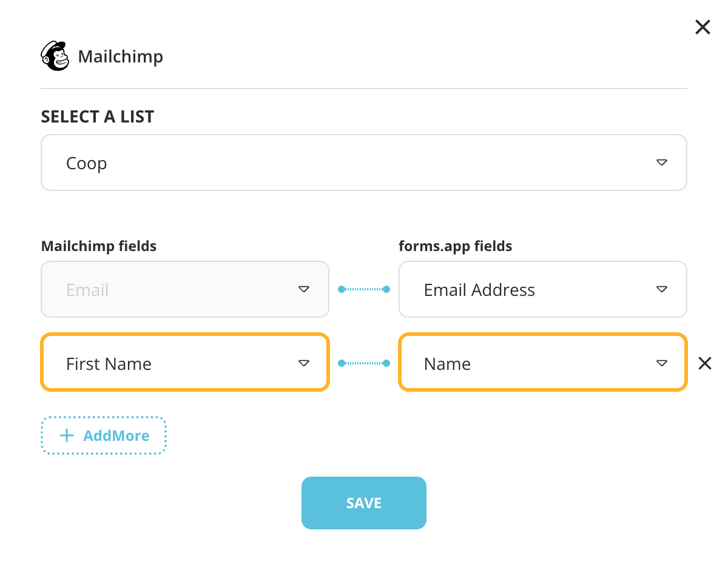Click the SAVE button
This screenshot has height=570, width=728.
364,503
